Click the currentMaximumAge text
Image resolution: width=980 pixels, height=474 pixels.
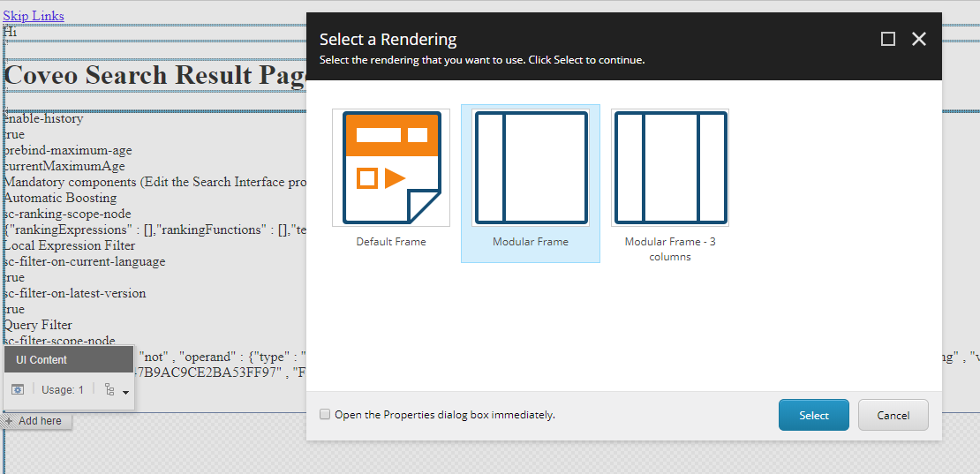click(x=64, y=166)
